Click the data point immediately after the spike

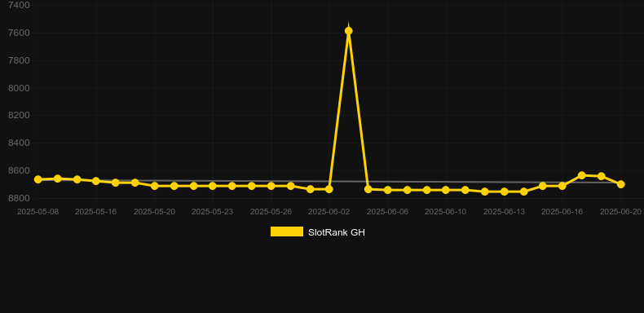[x=368, y=189]
